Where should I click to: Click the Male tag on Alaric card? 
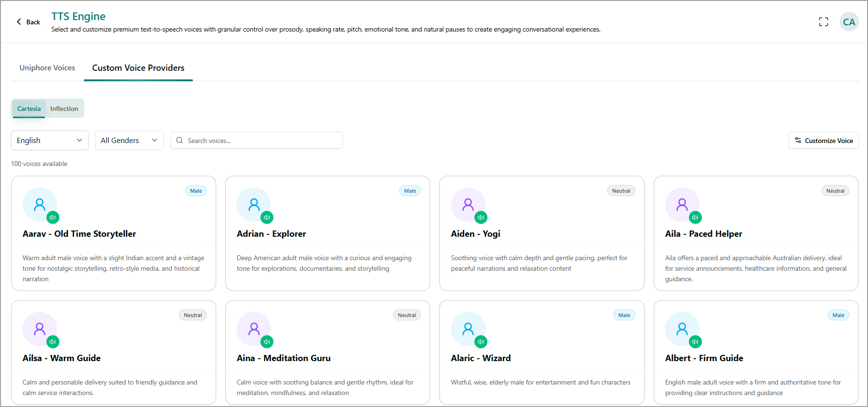click(624, 315)
